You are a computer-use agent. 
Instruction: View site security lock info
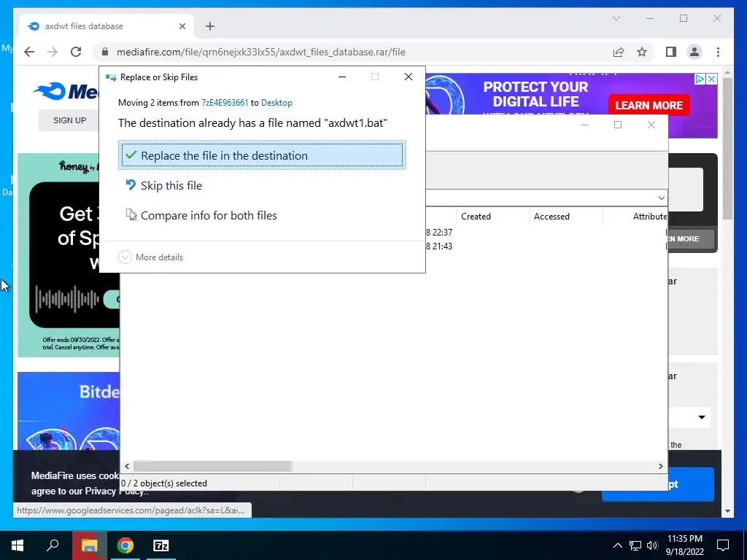(105, 52)
